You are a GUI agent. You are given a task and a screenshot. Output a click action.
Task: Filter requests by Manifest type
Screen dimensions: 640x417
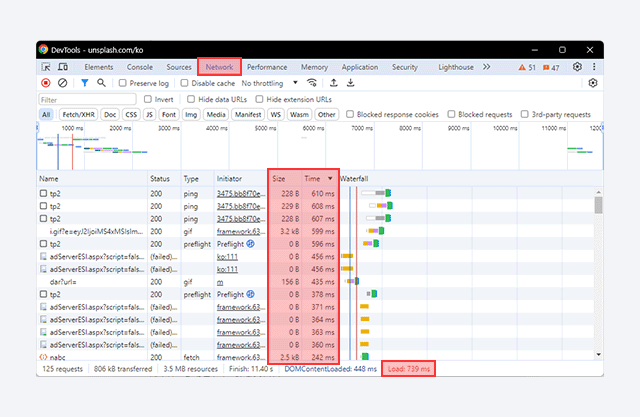click(248, 114)
